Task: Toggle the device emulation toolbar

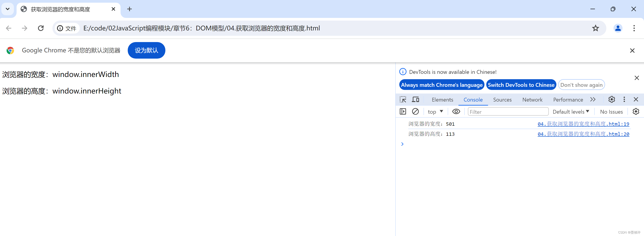Action: (x=415, y=99)
